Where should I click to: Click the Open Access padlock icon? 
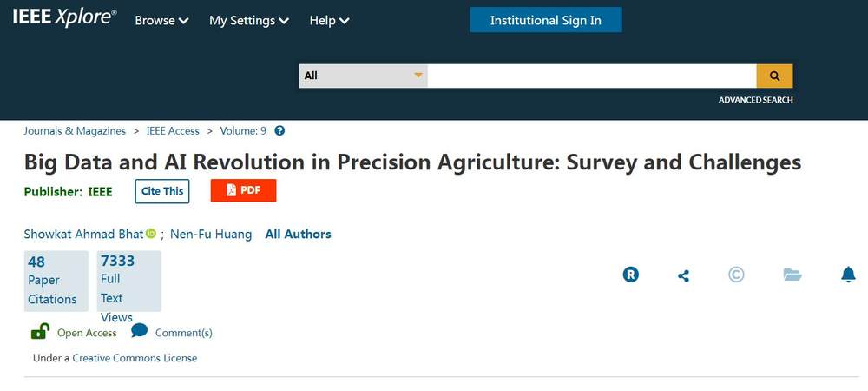pyautogui.click(x=40, y=331)
